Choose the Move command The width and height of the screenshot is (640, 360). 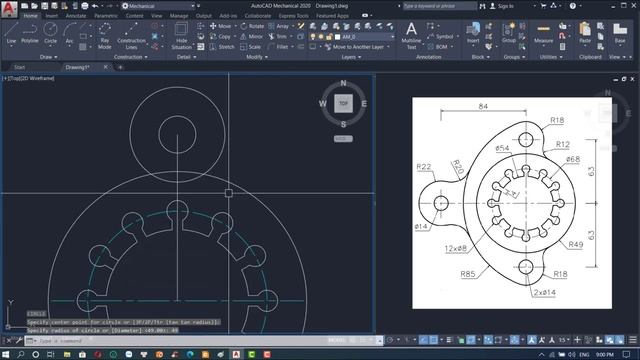pos(220,26)
